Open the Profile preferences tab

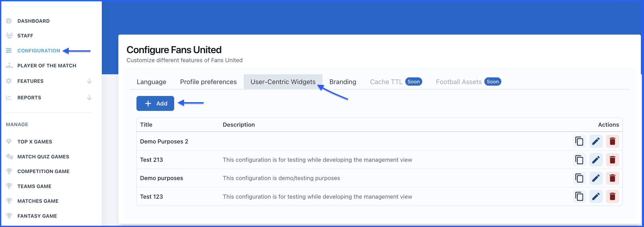coord(208,82)
